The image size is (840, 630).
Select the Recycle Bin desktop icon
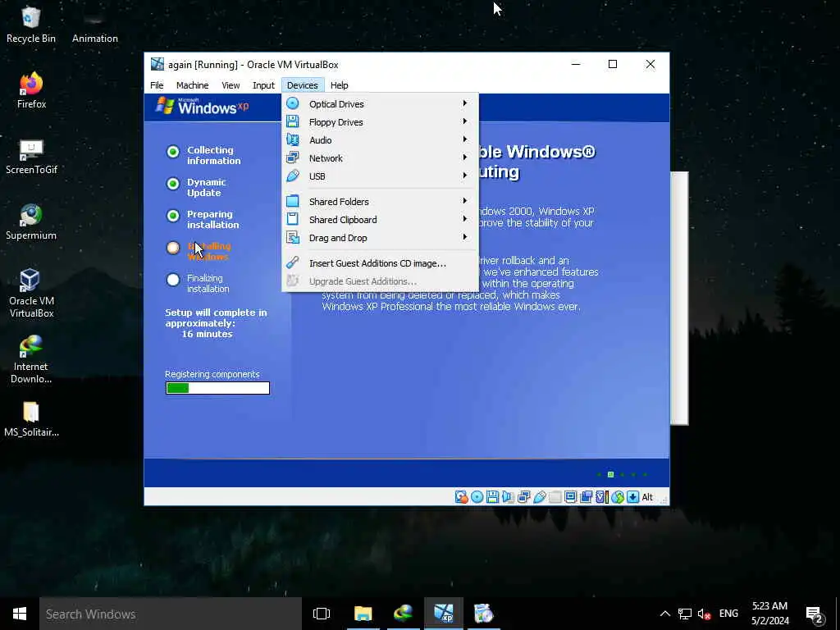[x=31, y=25]
